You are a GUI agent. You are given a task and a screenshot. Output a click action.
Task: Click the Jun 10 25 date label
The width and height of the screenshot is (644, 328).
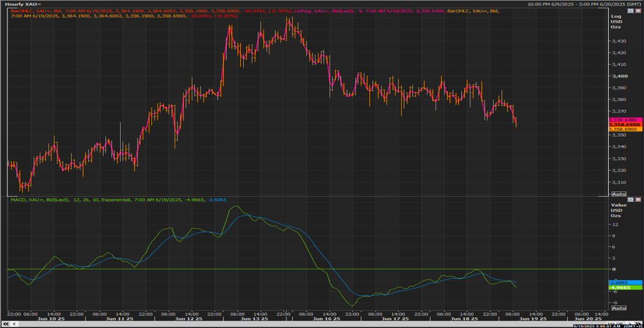[51, 319]
